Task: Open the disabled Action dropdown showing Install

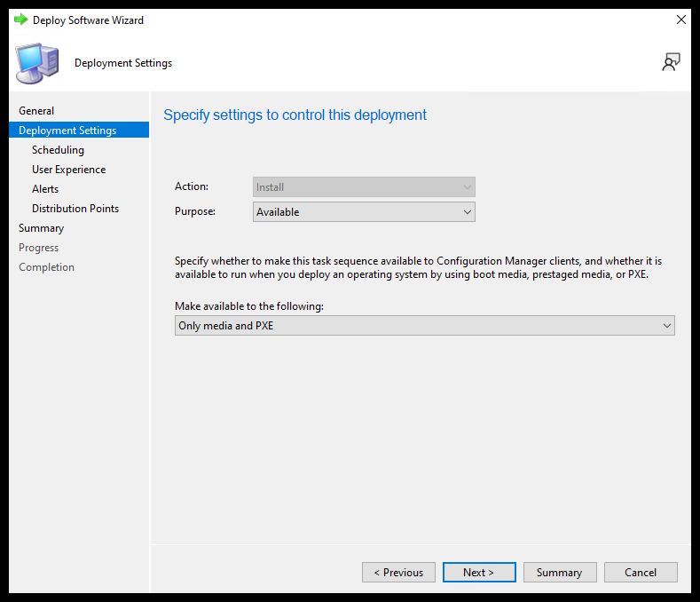Action: click(x=364, y=186)
